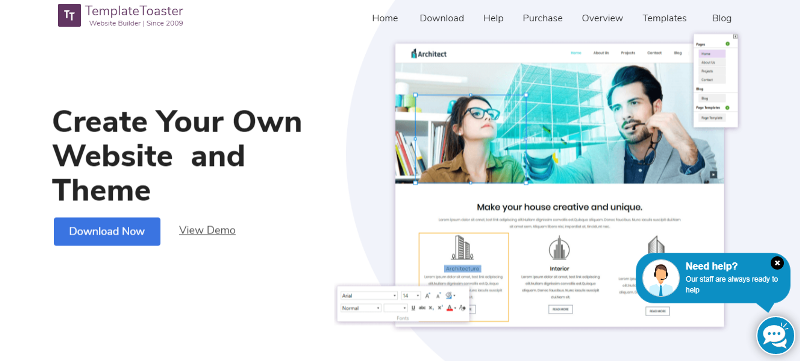Screen dimensions: 800x361
Task: Open the Overview menu item
Action: (x=603, y=18)
